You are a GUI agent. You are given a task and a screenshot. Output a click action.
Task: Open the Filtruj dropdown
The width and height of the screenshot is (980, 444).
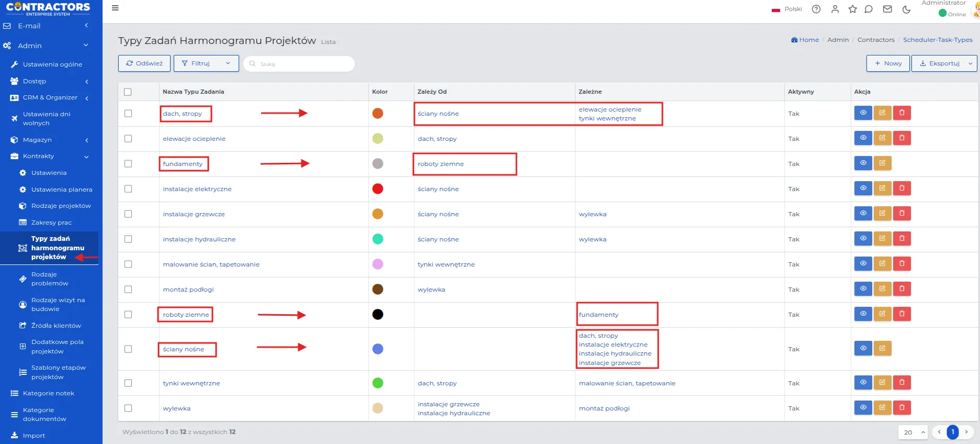[206, 63]
